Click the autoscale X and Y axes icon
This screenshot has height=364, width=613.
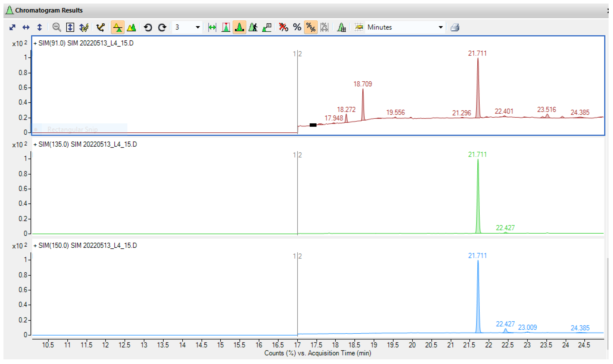click(12, 27)
